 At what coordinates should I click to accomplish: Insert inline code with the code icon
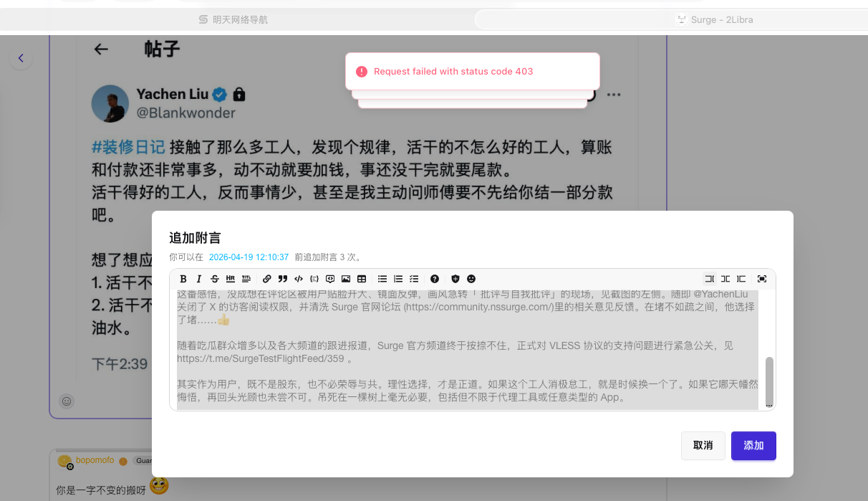299,279
